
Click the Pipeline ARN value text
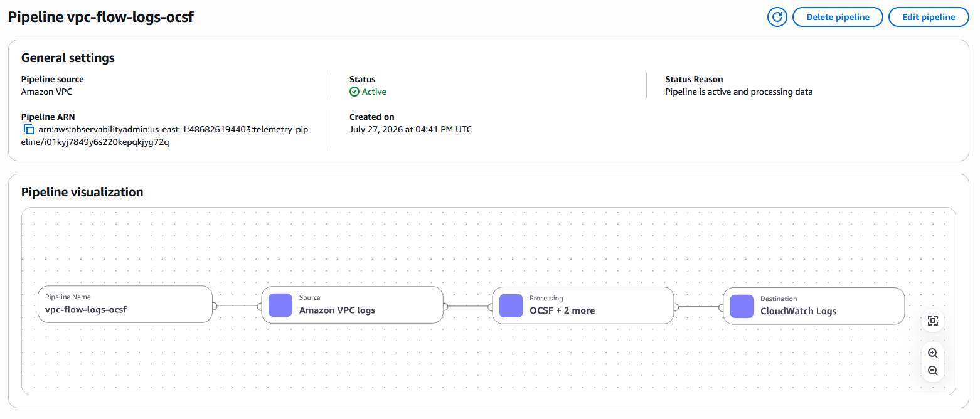164,135
